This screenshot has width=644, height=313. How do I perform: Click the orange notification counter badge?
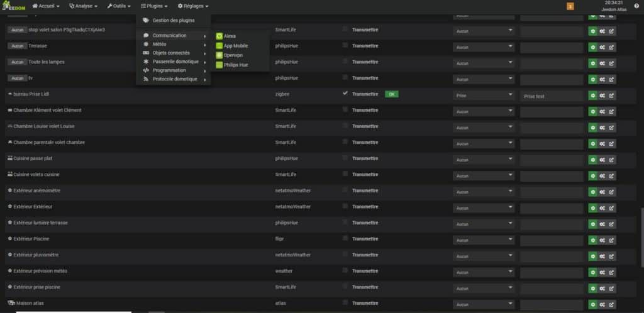570,6
